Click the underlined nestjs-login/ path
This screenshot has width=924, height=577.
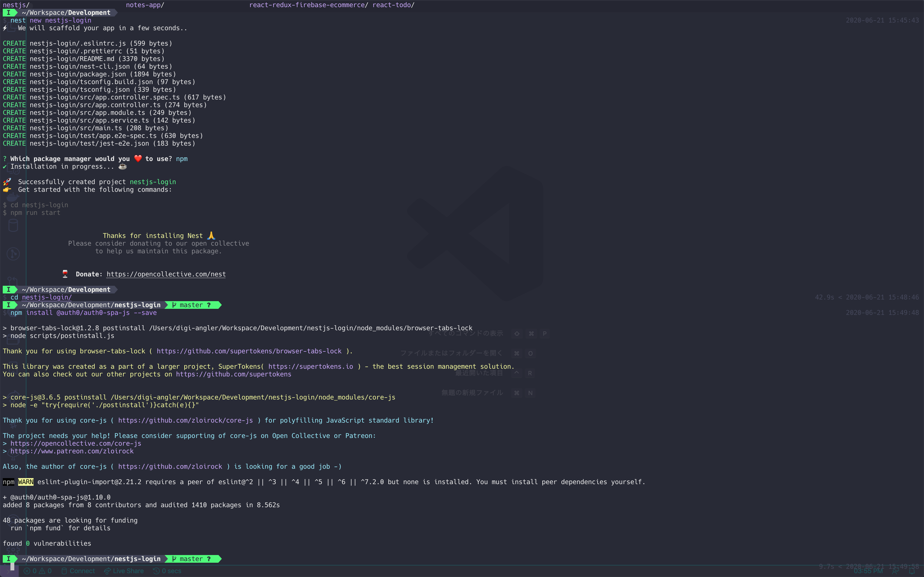pyautogui.click(x=46, y=297)
